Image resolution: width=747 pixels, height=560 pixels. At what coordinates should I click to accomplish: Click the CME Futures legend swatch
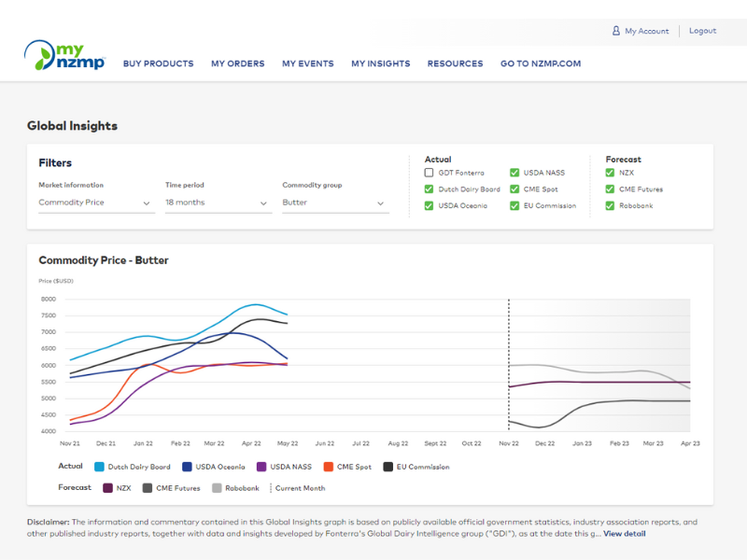(x=148, y=488)
